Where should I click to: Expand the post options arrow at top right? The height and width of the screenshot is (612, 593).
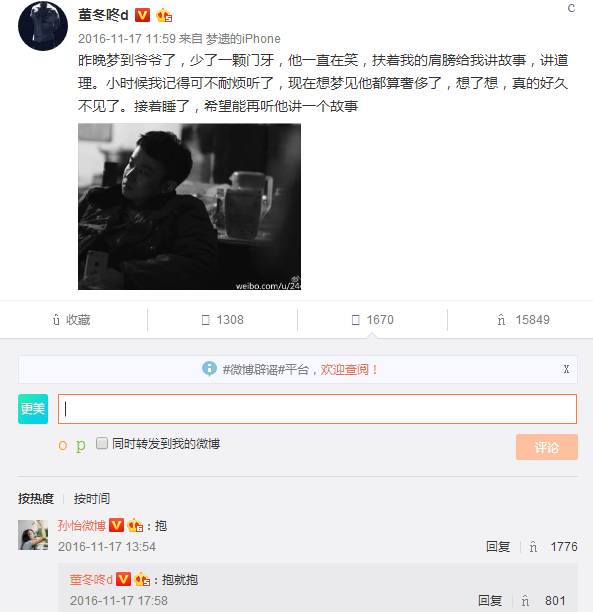point(571,8)
